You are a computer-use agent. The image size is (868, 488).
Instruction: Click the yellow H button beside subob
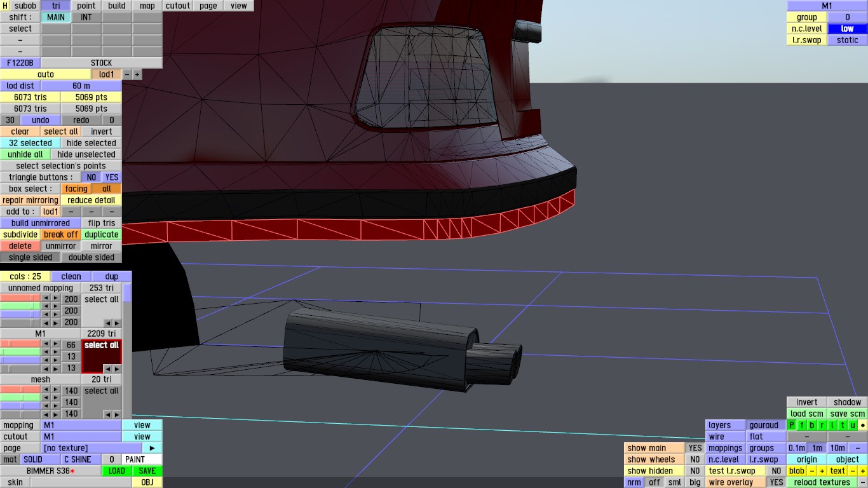pos(5,6)
